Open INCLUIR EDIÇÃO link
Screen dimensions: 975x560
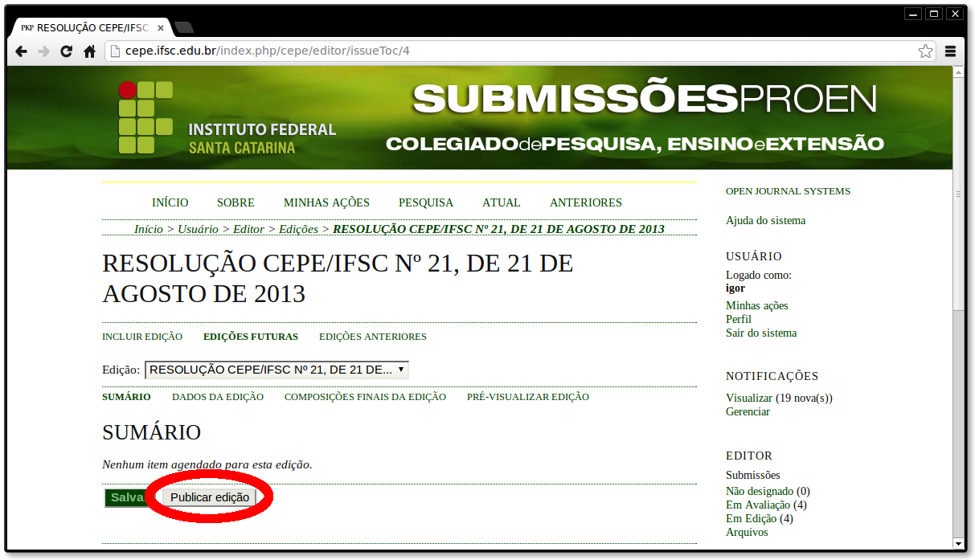click(x=142, y=337)
